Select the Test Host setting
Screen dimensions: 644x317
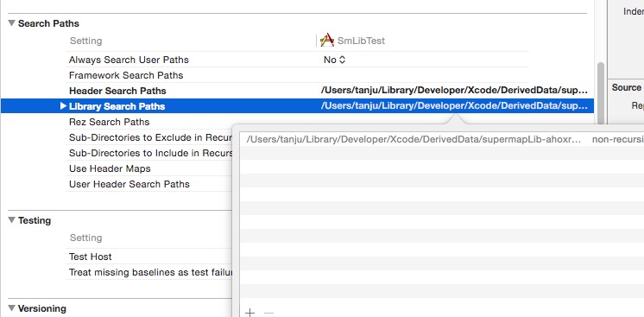(x=91, y=257)
